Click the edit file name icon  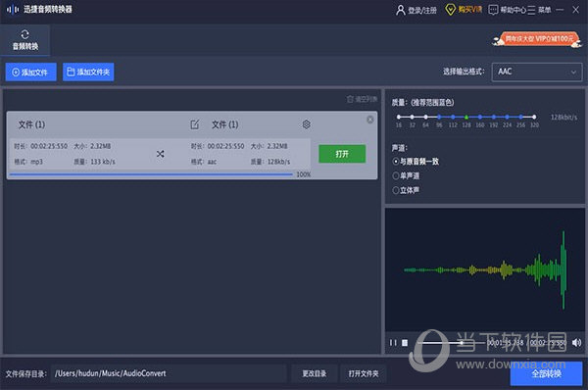click(x=195, y=124)
